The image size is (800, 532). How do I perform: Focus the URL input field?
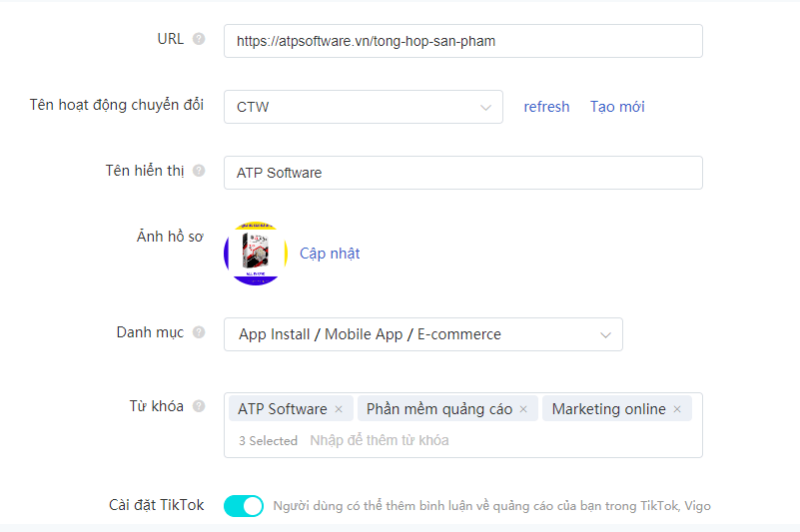463,41
